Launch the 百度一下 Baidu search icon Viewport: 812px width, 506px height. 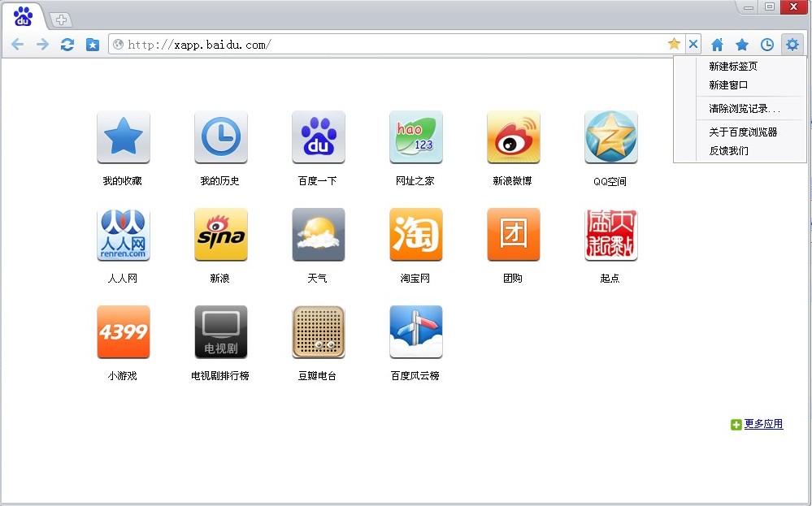tap(319, 137)
